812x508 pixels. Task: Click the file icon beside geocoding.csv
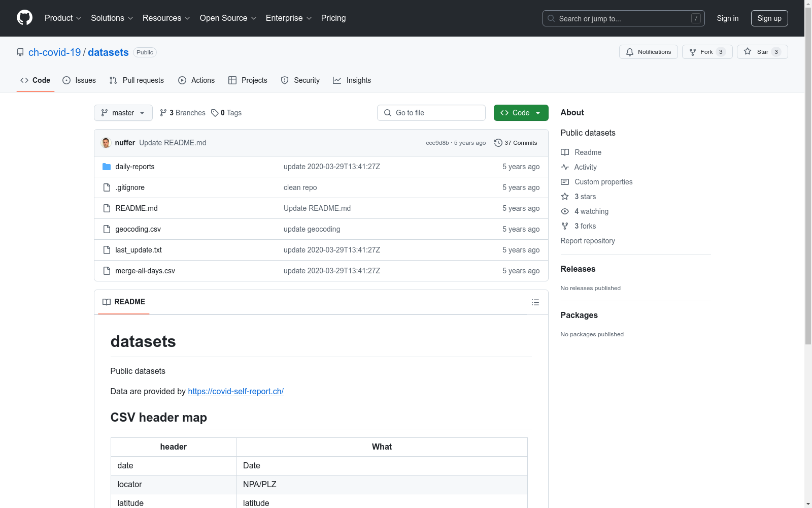pyautogui.click(x=107, y=229)
